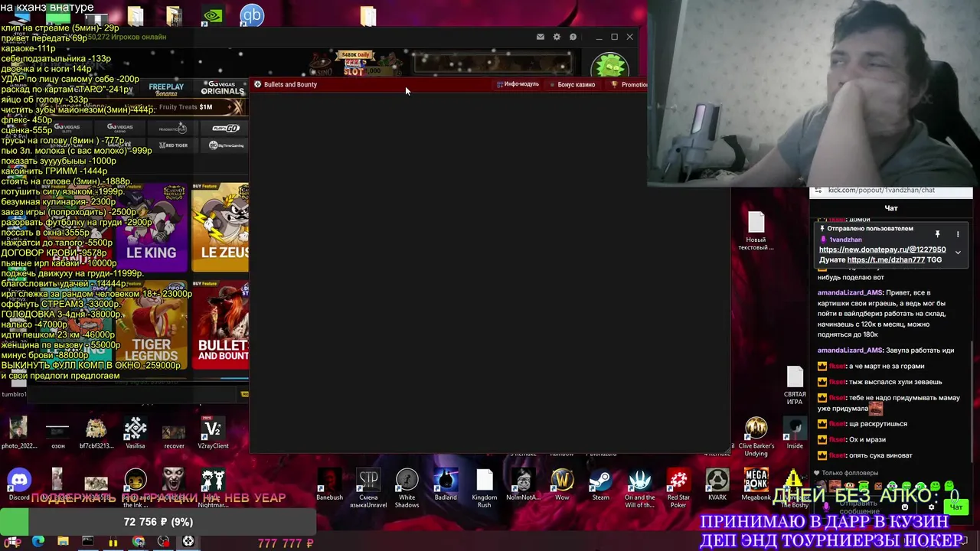Open the qBittorrent desktop shortcut
The width and height of the screenshot is (980, 551).
252,15
